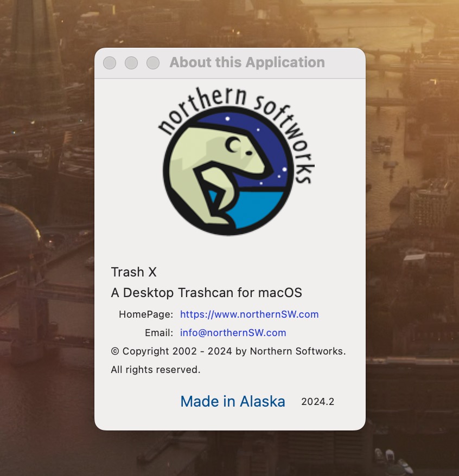The width and height of the screenshot is (459, 476).
Task: Click the Copyright 2002 - 2024 line
Action: tap(228, 351)
